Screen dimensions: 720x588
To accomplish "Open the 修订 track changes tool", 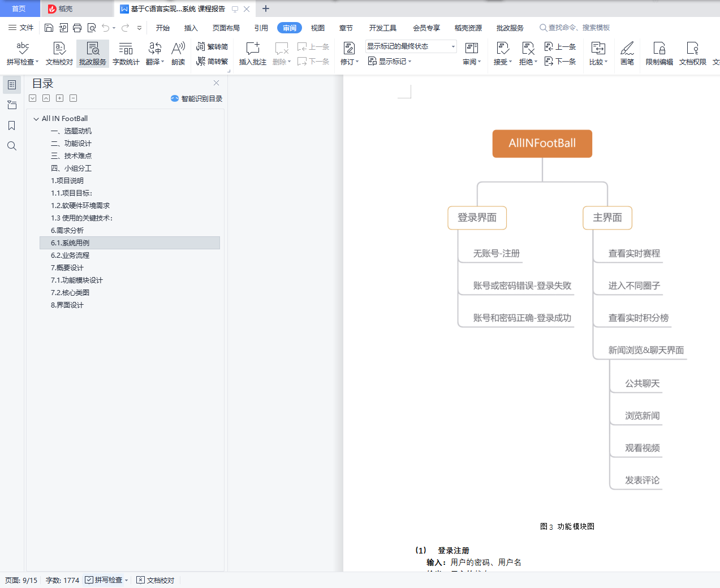I will pyautogui.click(x=350, y=53).
